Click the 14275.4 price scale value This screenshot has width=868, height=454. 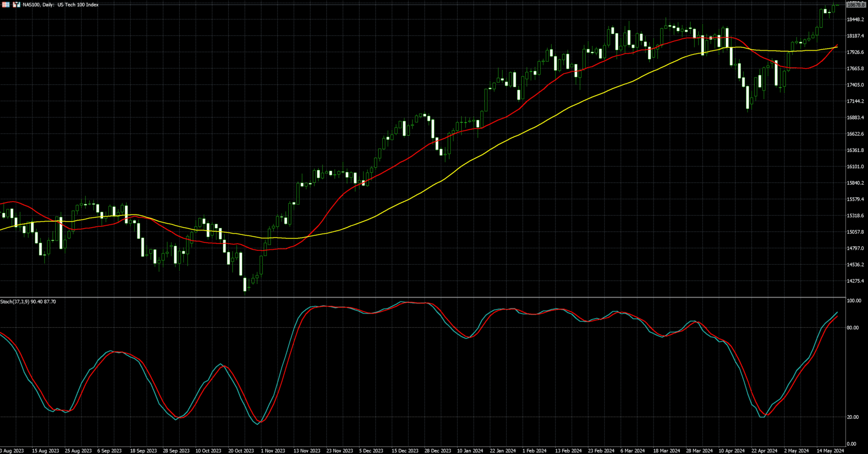pos(855,281)
